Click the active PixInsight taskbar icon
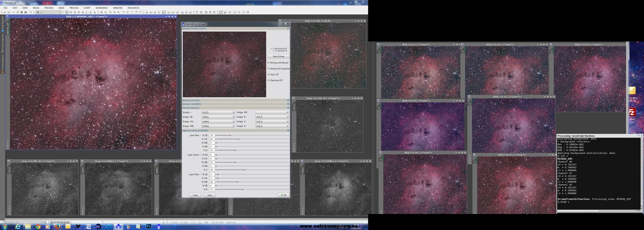Viewport: 644px width, 230px height. [x=118, y=227]
